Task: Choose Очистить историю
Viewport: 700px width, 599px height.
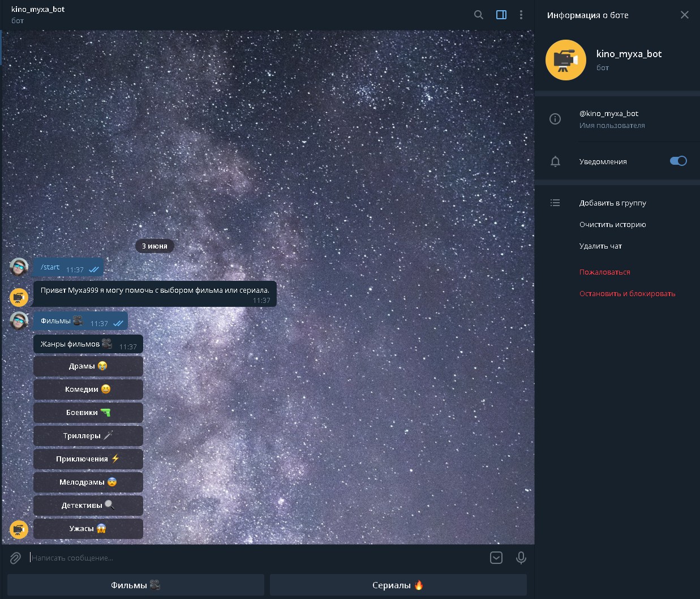Action: point(613,224)
